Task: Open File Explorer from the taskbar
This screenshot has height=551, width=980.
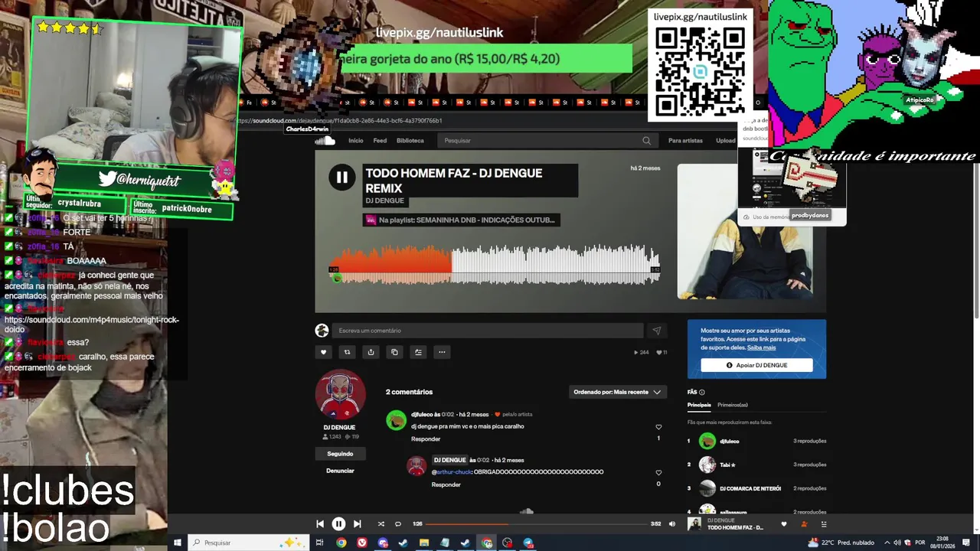Action: [x=424, y=543]
